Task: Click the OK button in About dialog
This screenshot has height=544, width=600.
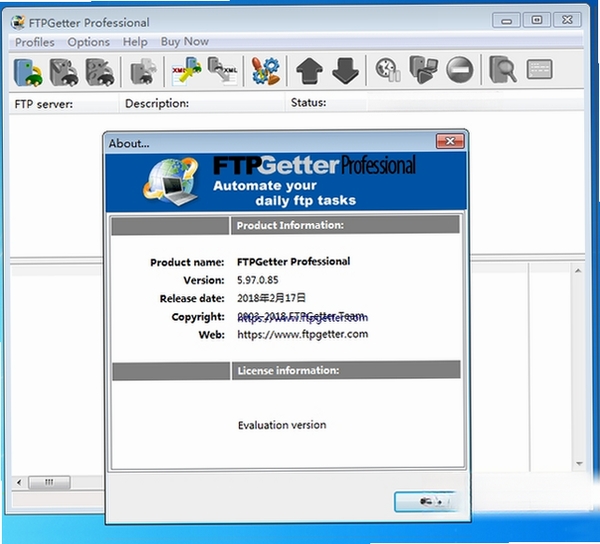Action: [426, 501]
